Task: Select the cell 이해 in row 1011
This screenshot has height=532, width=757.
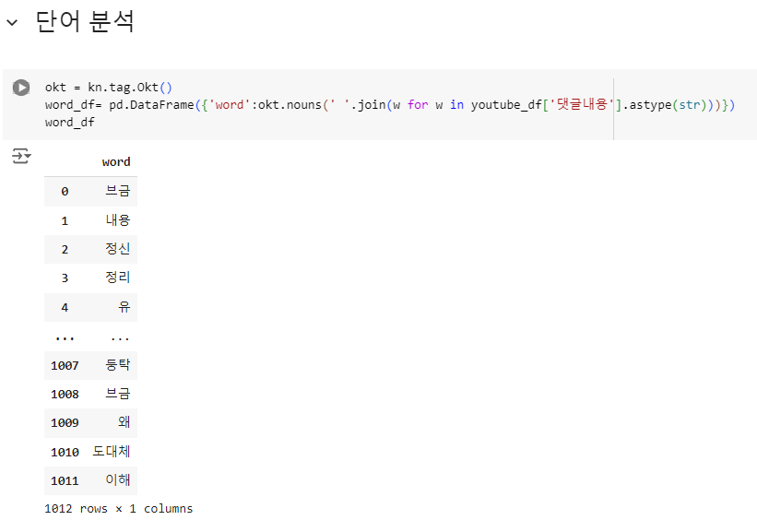Action: pos(118,479)
